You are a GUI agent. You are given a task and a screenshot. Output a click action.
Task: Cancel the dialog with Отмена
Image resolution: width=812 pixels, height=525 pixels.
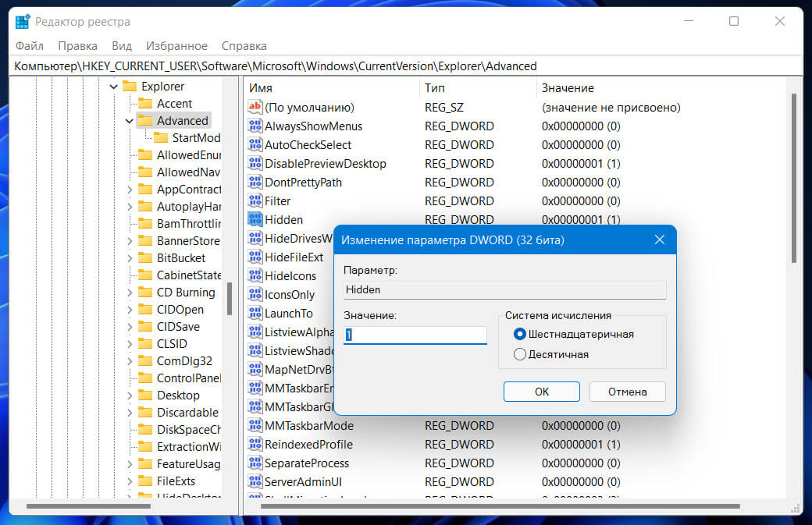628,392
